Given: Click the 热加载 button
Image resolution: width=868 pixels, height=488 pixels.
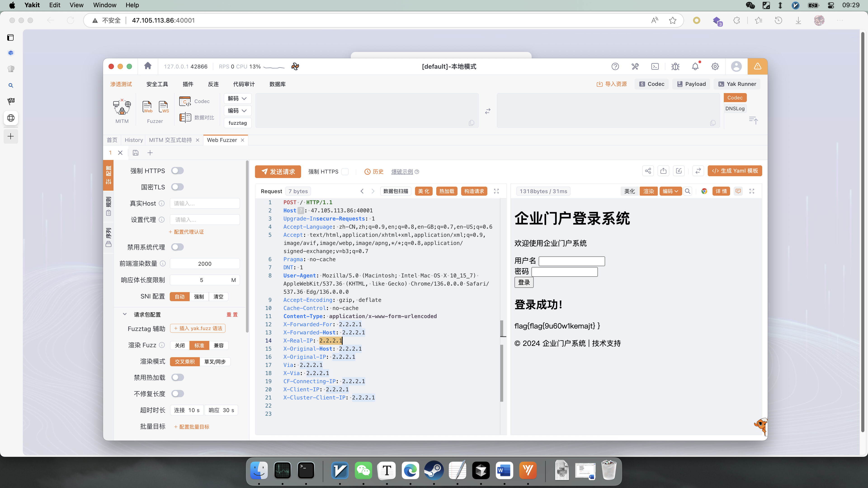Looking at the screenshot, I should (447, 191).
